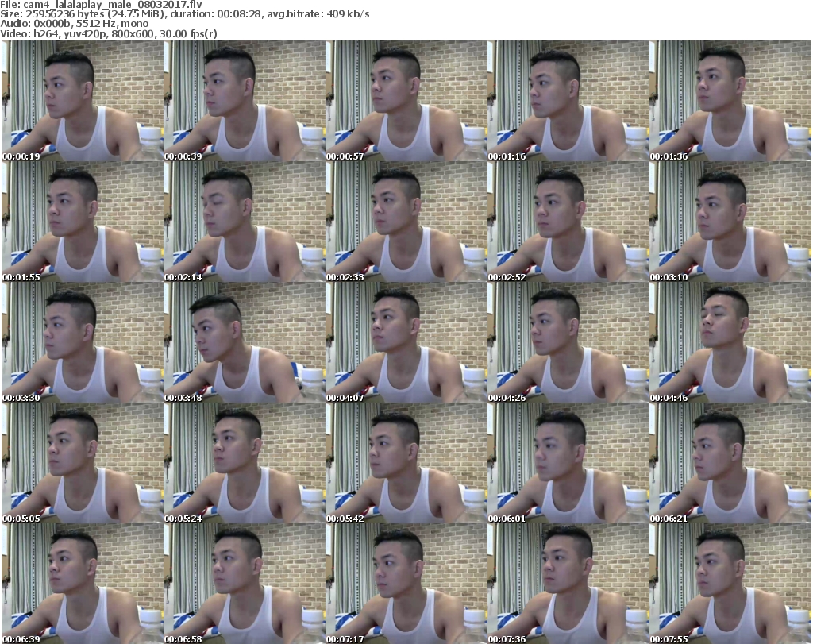Pick the thumbnail frame timestamped 00:04:07

406,343
